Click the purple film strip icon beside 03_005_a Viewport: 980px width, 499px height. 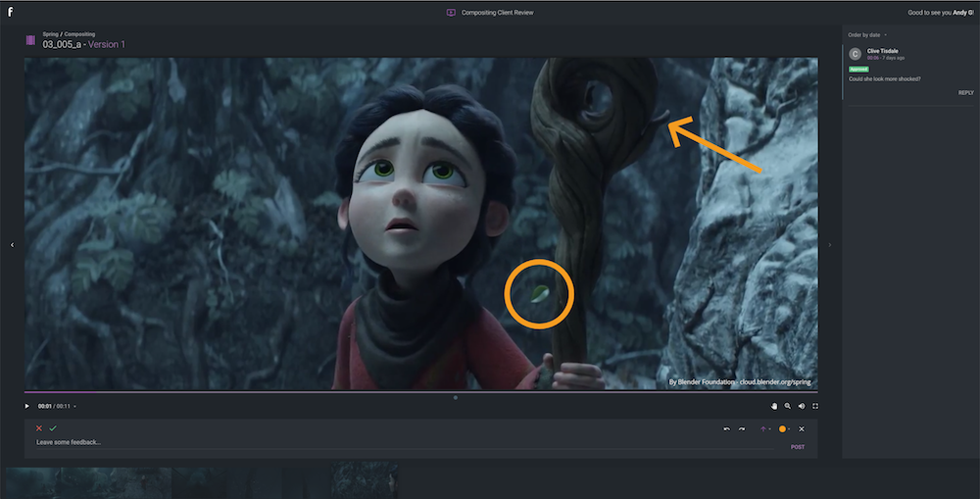30,40
